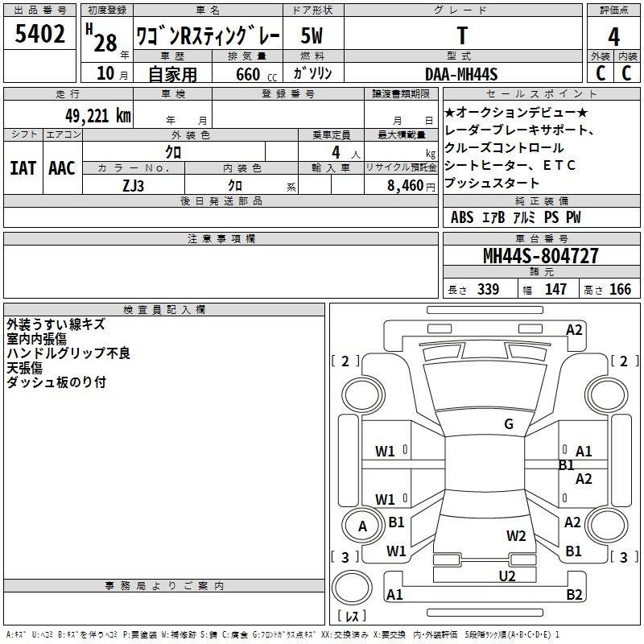Viewport: 644px width, 644px height.
Task: Click the chassis number MH44S-804727
Action: (540, 257)
